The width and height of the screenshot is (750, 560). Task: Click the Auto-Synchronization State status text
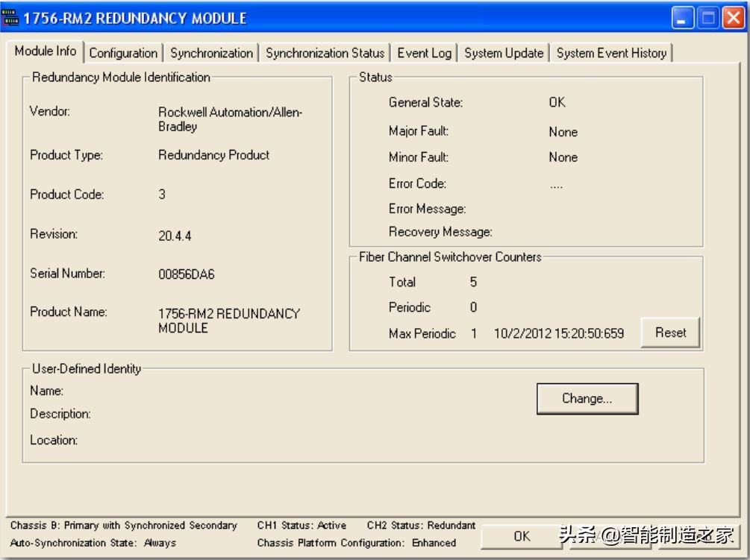[93, 543]
